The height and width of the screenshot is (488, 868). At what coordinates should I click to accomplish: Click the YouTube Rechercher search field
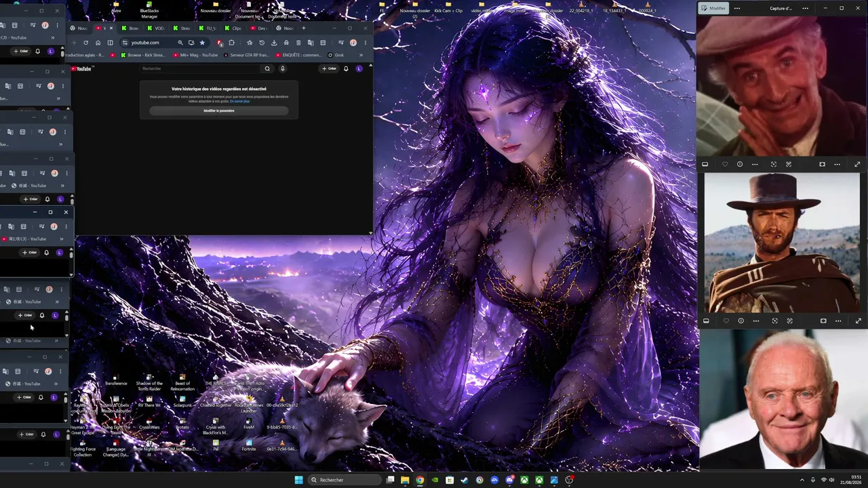pyautogui.click(x=200, y=68)
